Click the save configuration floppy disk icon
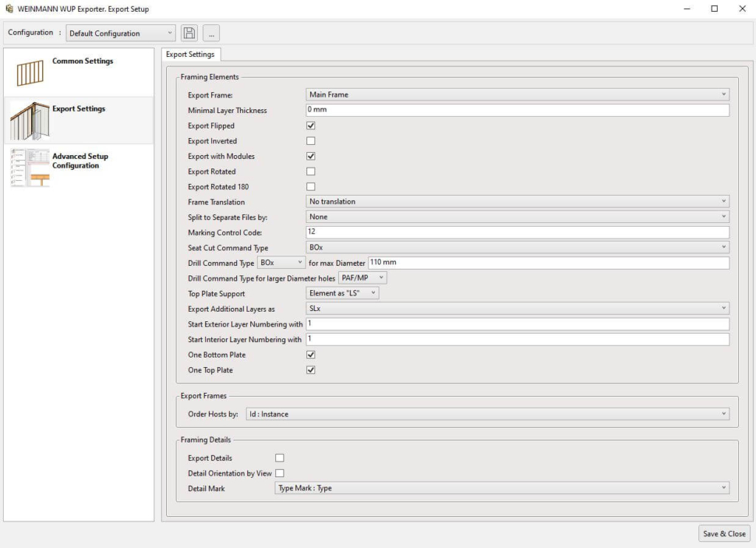This screenshot has width=756, height=548. pos(190,32)
